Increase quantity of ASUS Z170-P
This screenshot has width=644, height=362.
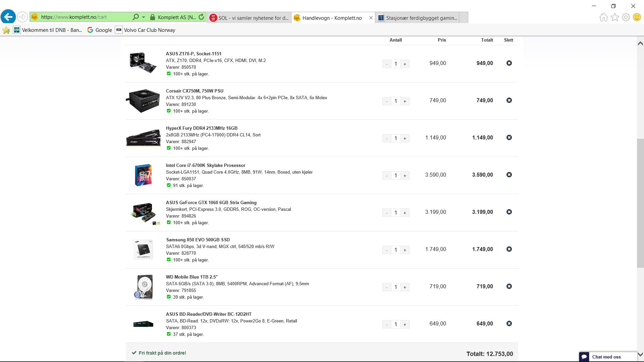405,64
